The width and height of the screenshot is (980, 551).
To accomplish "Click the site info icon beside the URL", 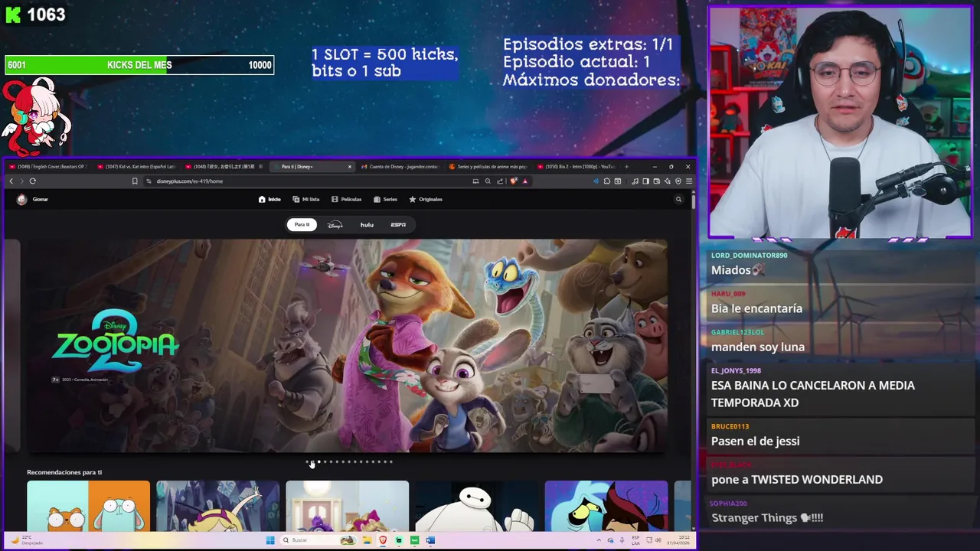I will point(149,181).
